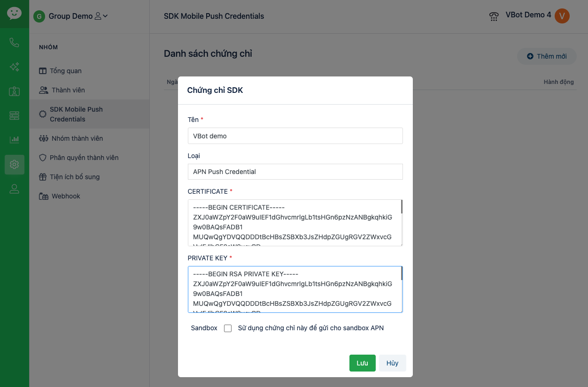Click the CERTIFICATE text area scrollbar
This screenshot has width=588, height=387.
(402, 207)
